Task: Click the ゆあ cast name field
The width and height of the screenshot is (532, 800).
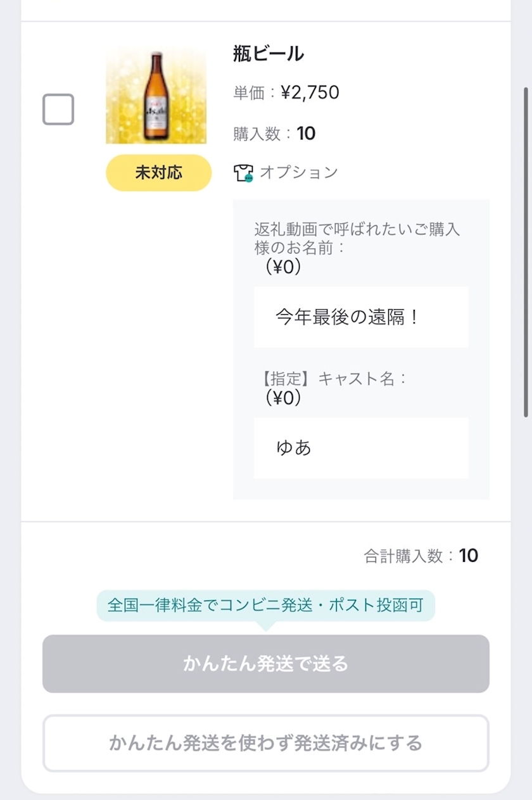Action: tap(361, 448)
